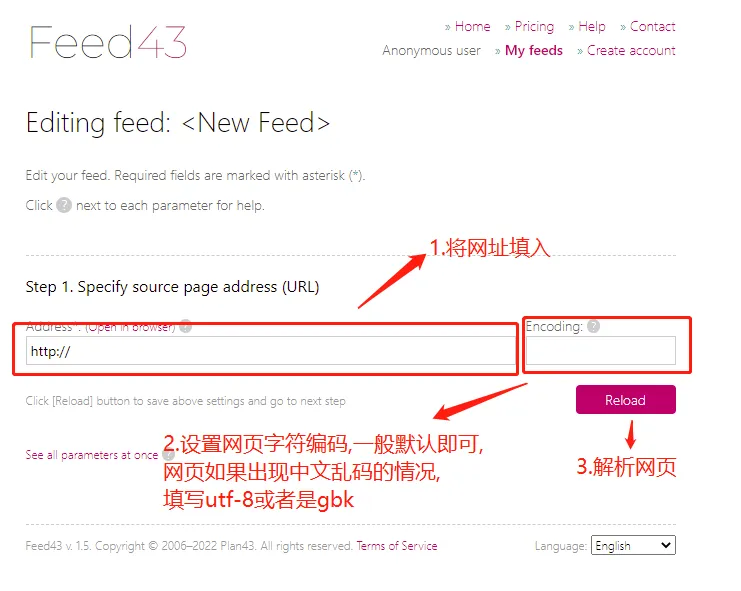Viewport: 741px width, 591px height.
Task: Click the Reload button
Action: 626,400
